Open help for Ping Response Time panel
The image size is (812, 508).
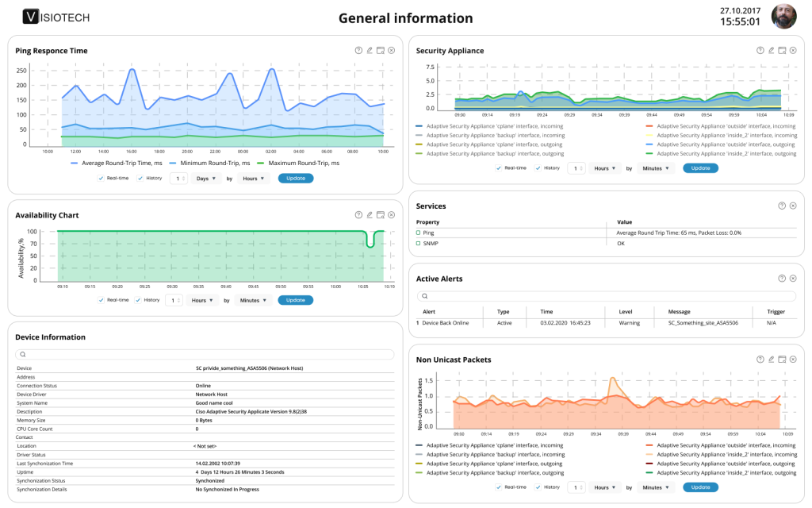point(358,50)
